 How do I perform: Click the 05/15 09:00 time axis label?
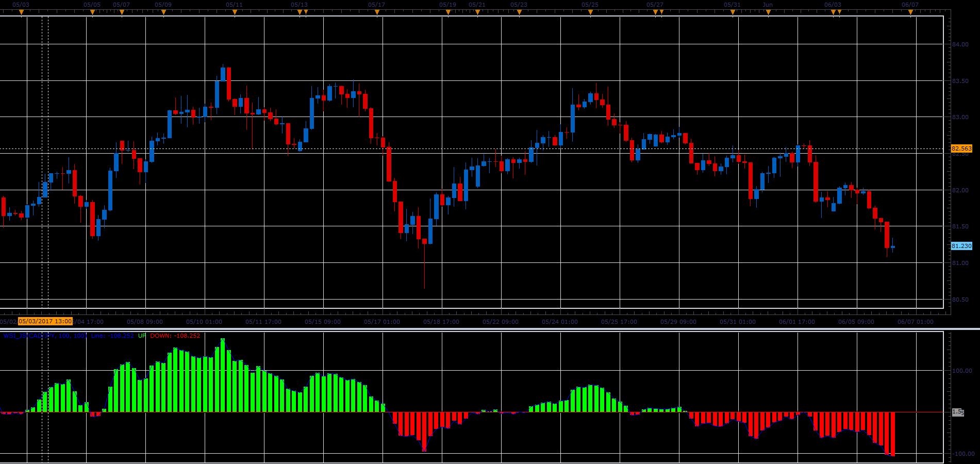pos(323,322)
